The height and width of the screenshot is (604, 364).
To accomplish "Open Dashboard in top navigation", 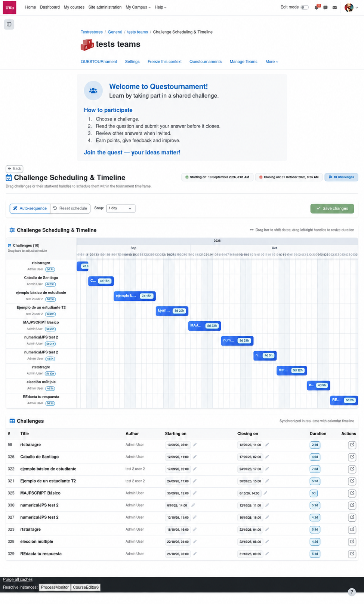I will pyautogui.click(x=50, y=7).
